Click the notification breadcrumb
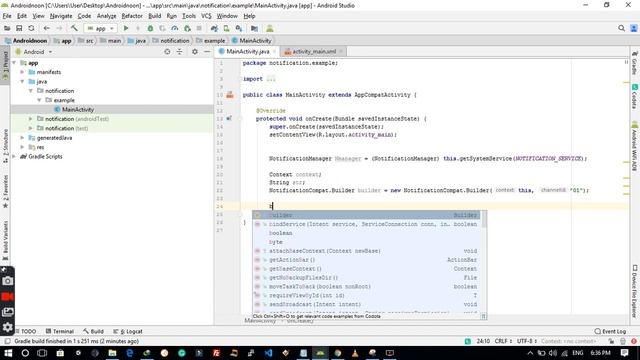 point(171,40)
